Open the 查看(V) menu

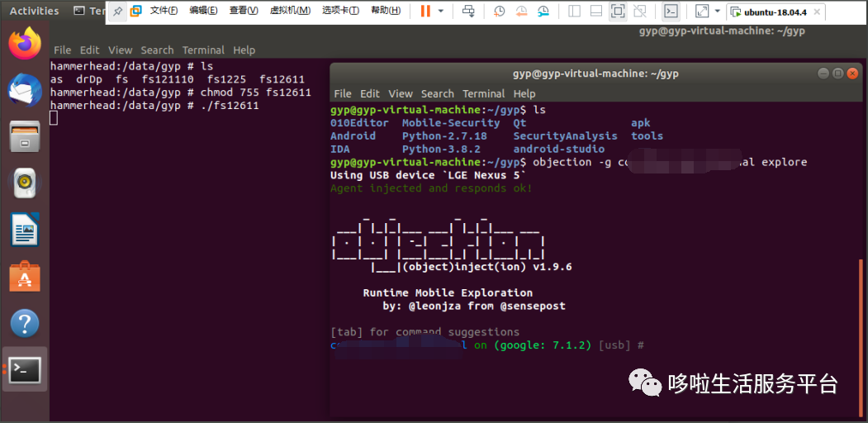(x=244, y=11)
